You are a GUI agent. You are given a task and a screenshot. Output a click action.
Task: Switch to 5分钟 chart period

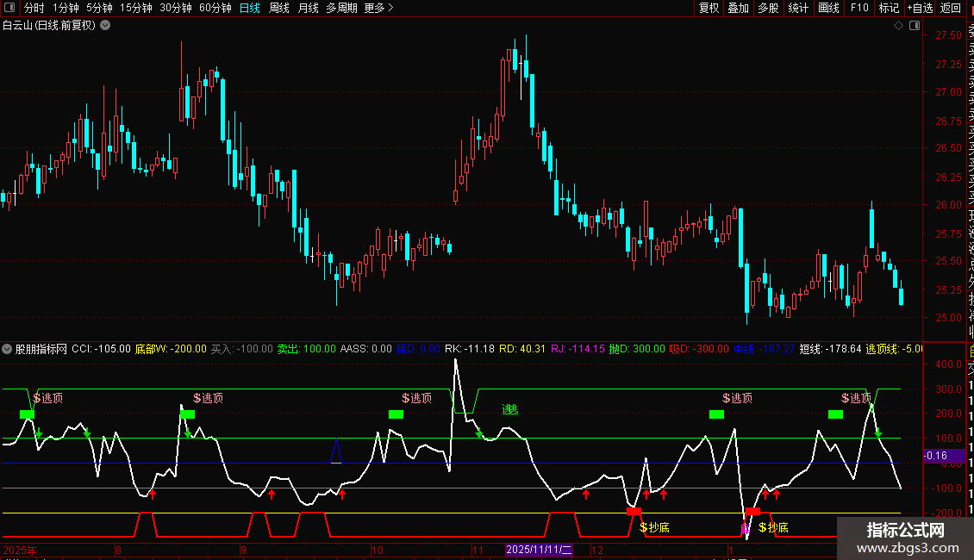(x=99, y=8)
